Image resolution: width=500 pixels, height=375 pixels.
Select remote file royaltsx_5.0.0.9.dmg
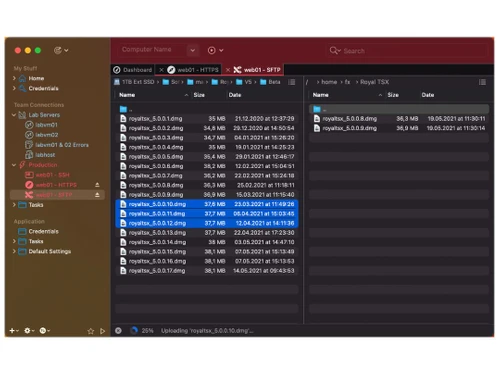[399, 128]
